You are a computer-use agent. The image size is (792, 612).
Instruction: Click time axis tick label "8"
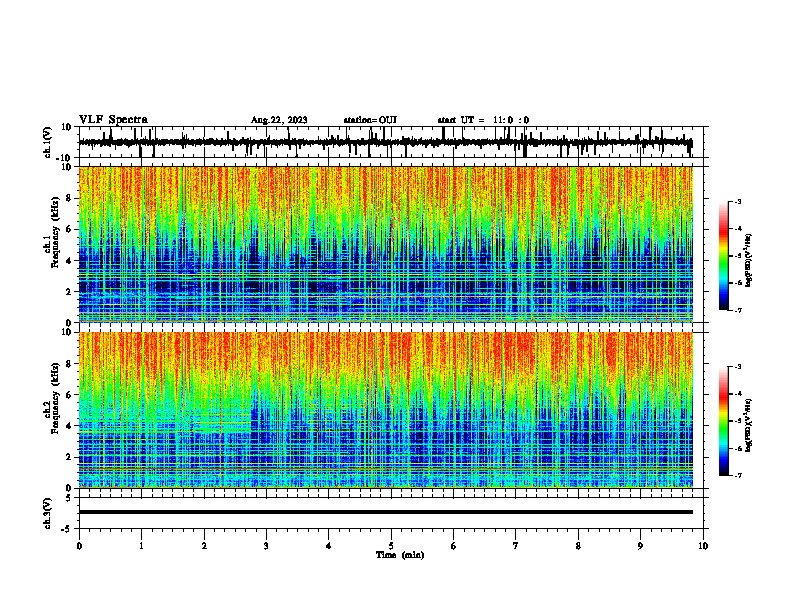pyautogui.click(x=578, y=546)
